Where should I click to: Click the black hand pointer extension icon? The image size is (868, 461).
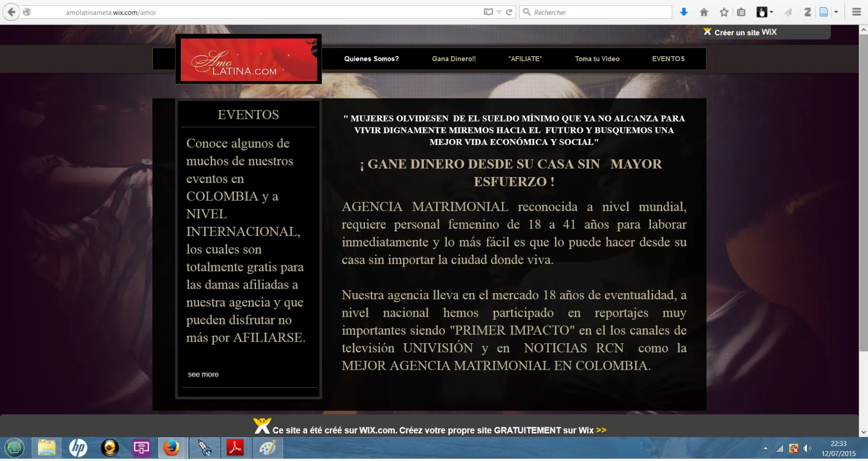point(761,12)
